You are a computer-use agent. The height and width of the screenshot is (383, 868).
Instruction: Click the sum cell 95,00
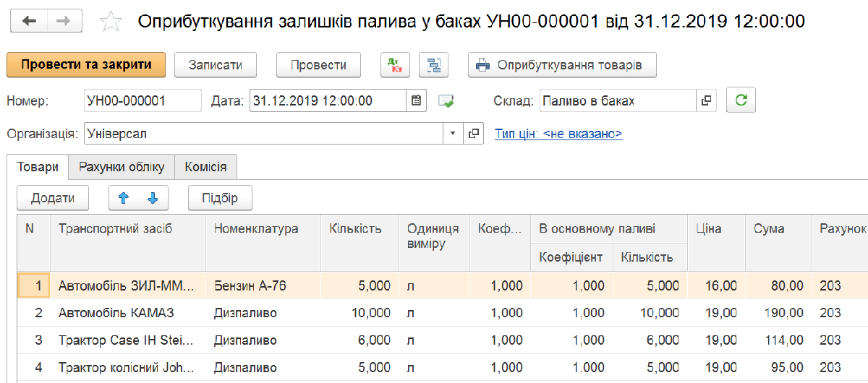(x=778, y=367)
